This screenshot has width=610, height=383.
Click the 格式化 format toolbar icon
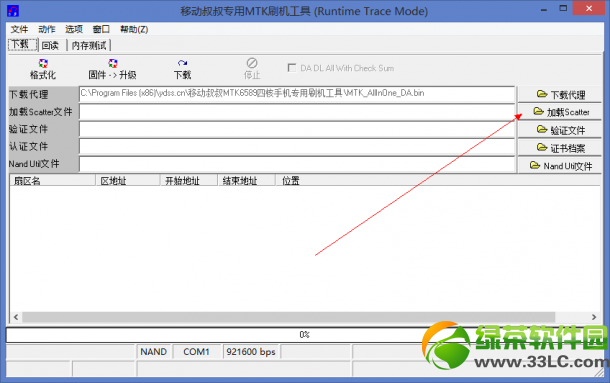click(43, 63)
